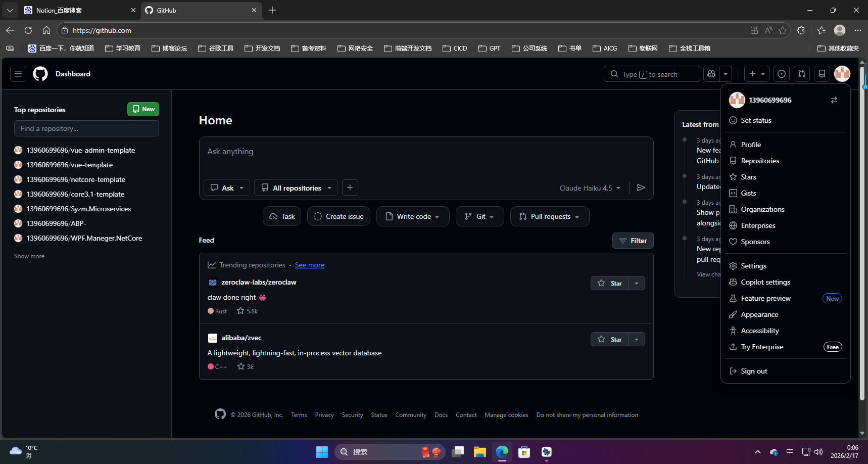Screen dimensions: 868x464
Task: Open star list dropdown for zeroclaw
Action: click(x=637, y=283)
